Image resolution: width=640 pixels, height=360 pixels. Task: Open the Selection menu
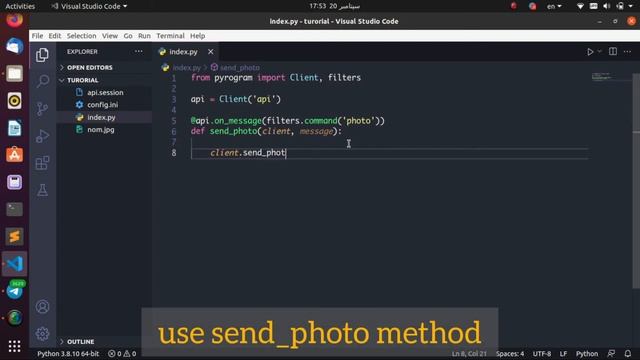click(x=82, y=36)
